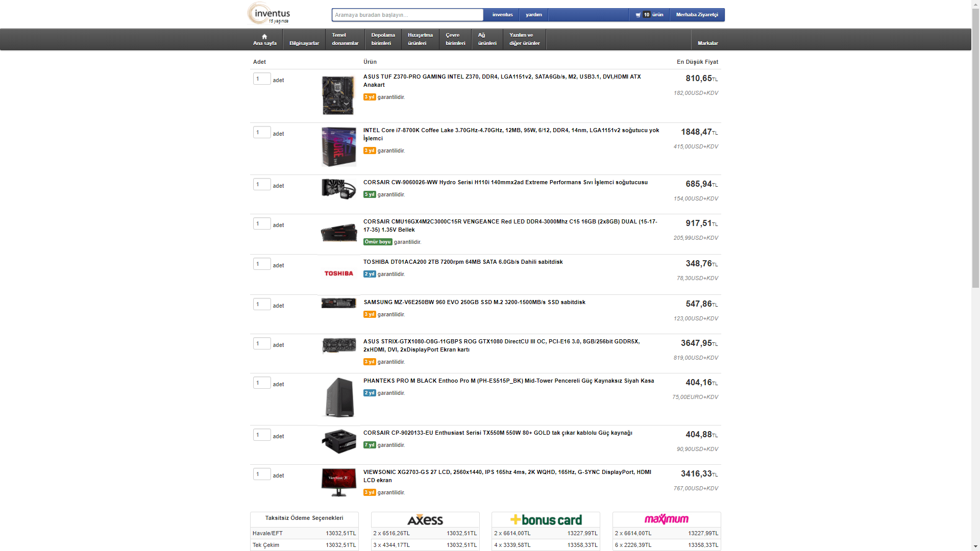Click the Phanteks case product image
Viewport: 980px width, 551px height.
pos(339,398)
